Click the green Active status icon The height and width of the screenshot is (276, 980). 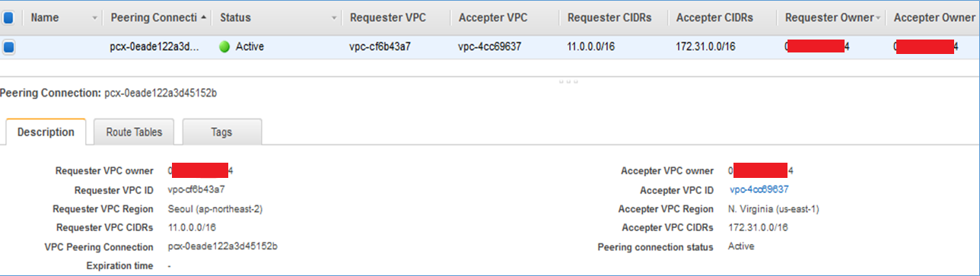[x=224, y=47]
